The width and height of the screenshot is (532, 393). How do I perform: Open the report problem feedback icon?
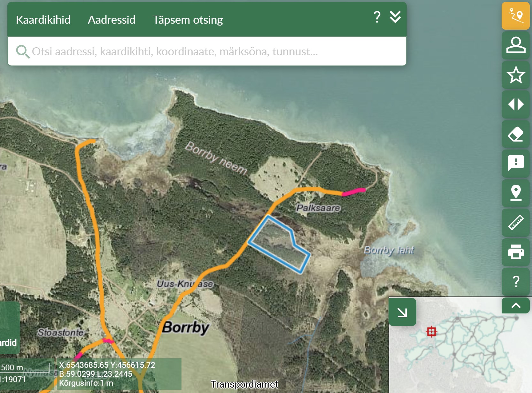click(x=515, y=164)
